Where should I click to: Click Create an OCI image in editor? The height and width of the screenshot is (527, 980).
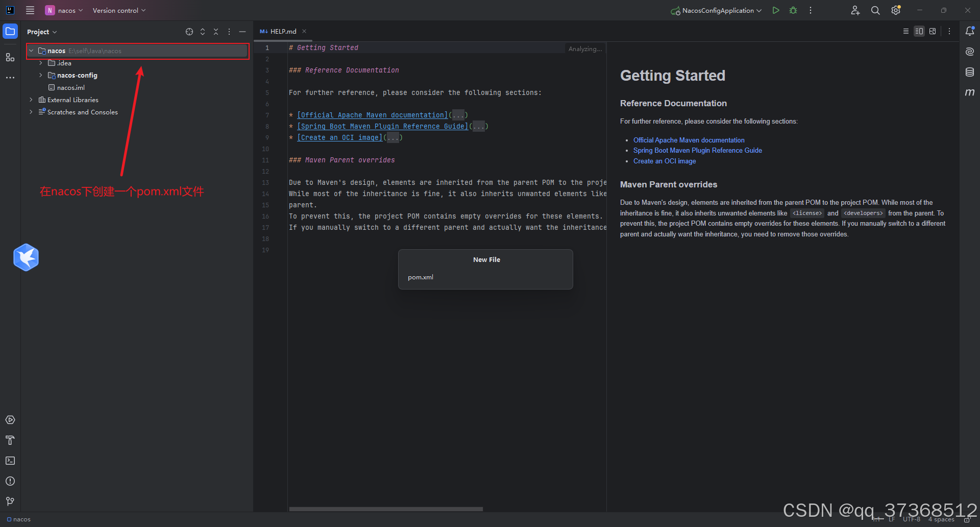pyautogui.click(x=339, y=137)
